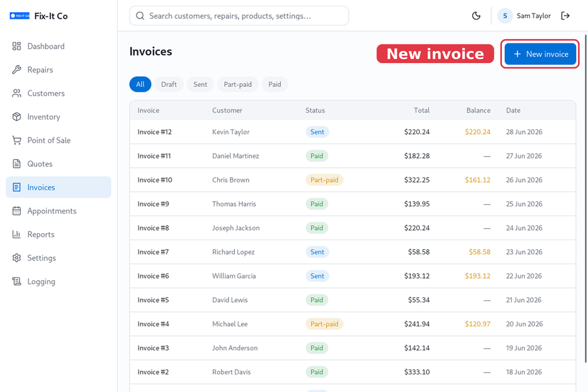Click Paid badge for Invoice #9

[x=317, y=204]
